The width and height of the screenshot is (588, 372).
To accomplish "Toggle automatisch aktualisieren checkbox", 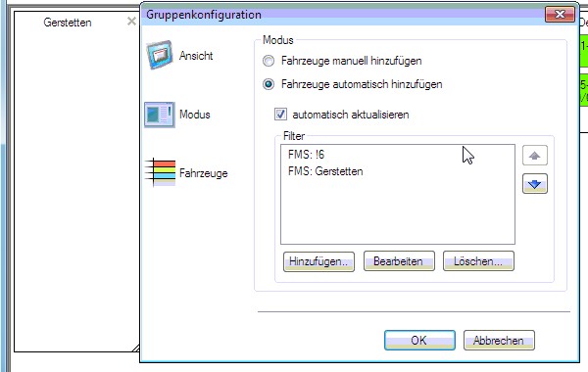I will click(280, 114).
